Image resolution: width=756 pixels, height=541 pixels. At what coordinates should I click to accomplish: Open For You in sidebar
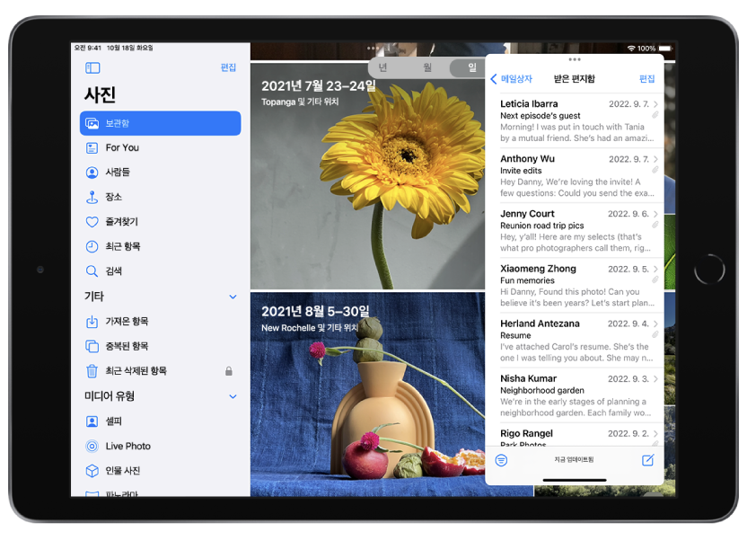coord(161,147)
